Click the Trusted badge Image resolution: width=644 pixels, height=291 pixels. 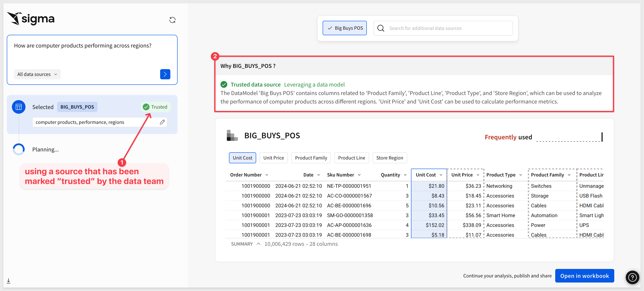point(155,107)
